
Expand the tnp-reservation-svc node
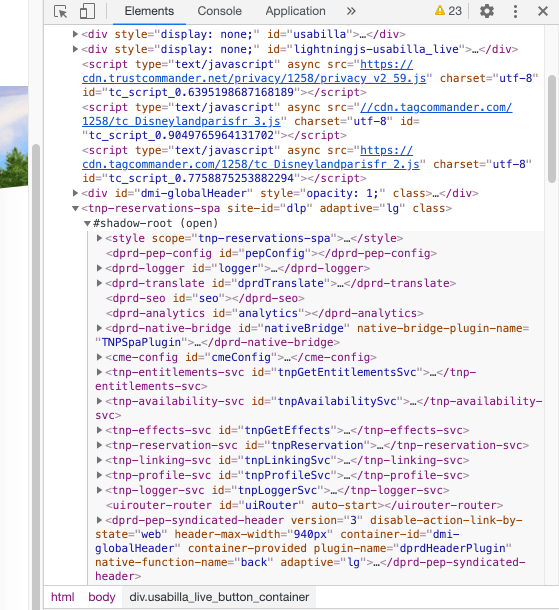click(99, 445)
